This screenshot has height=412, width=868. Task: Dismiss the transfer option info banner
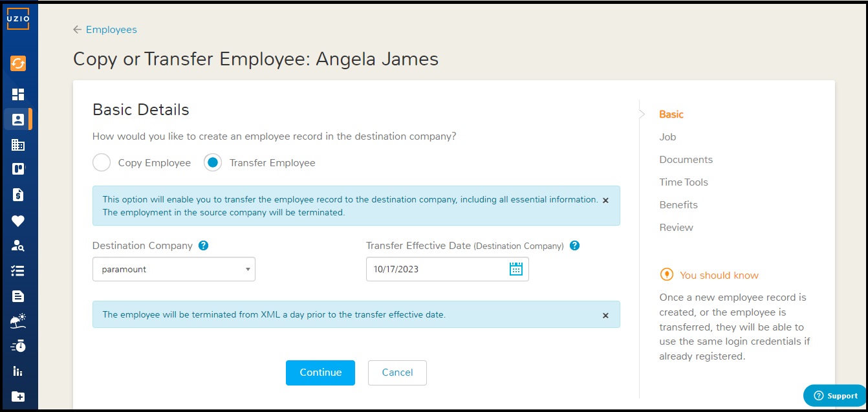coord(605,201)
